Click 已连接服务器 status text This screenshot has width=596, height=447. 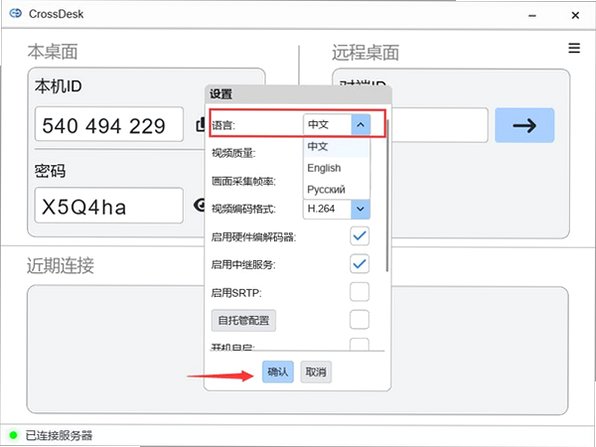pyautogui.click(x=59, y=435)
